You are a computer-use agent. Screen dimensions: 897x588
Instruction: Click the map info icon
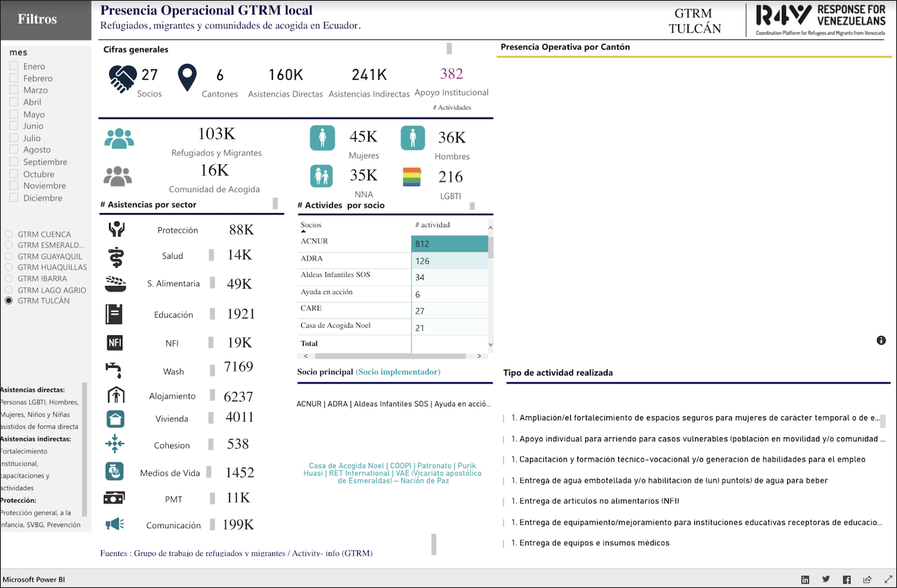(881, 340)
